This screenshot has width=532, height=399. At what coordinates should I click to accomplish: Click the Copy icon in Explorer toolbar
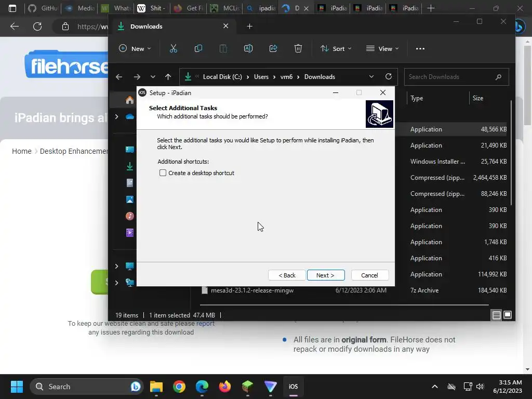[x=198, y=48]
